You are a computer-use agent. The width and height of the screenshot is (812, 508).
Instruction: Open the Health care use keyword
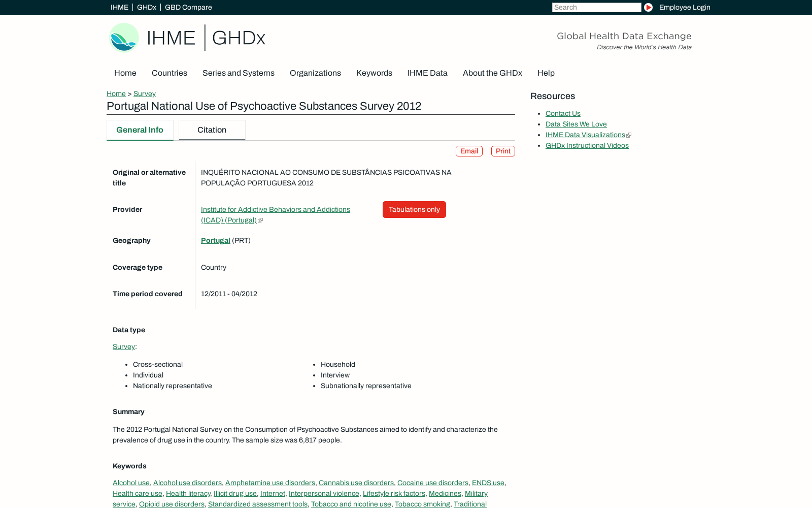click(138, 493)
